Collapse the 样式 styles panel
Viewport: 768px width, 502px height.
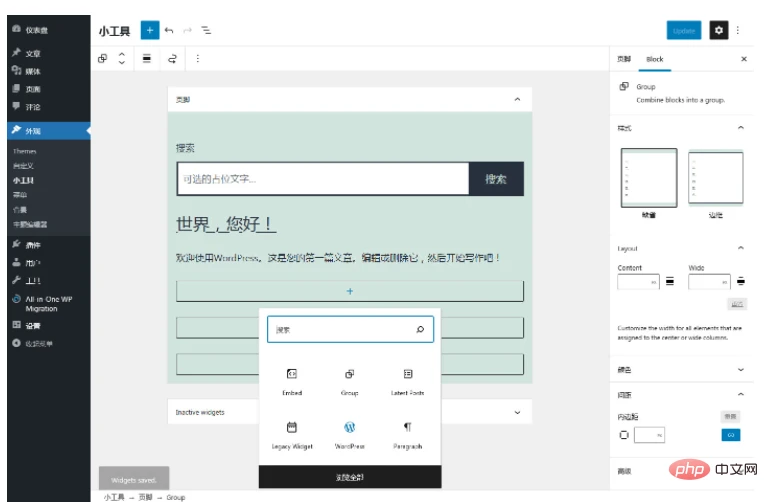(741, 128)
